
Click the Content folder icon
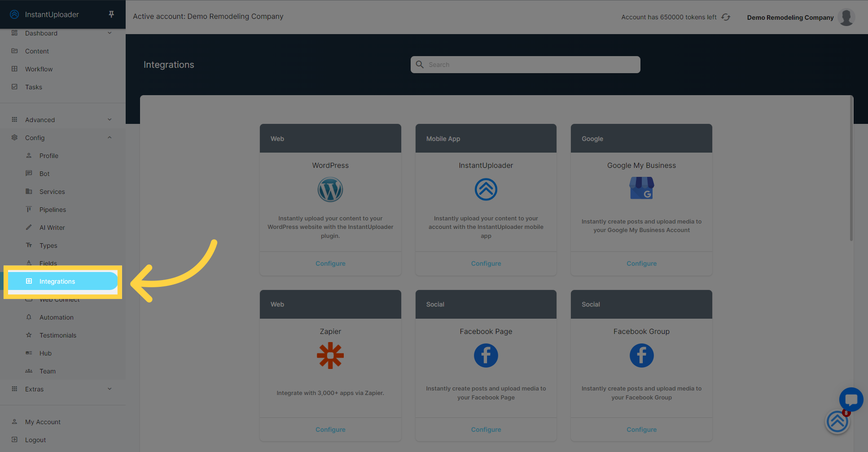coord(14,51)
